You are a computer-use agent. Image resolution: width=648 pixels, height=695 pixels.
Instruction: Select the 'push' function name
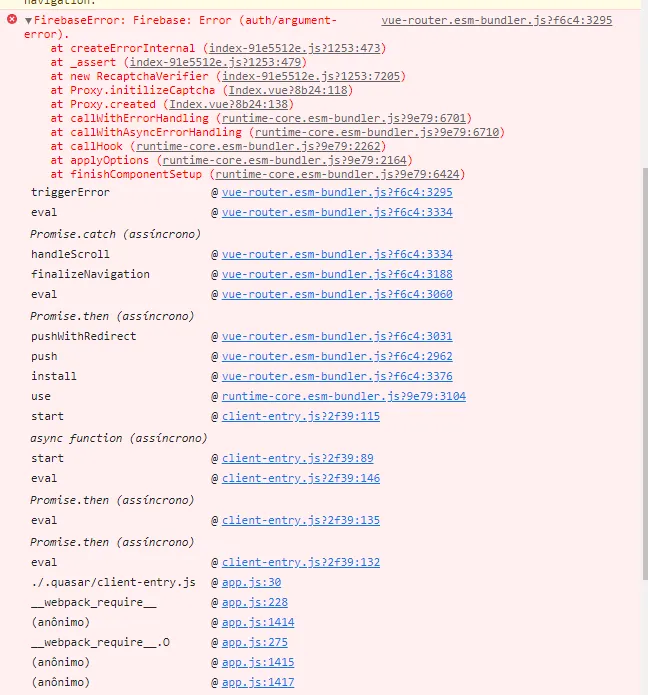tap(44, 356)
